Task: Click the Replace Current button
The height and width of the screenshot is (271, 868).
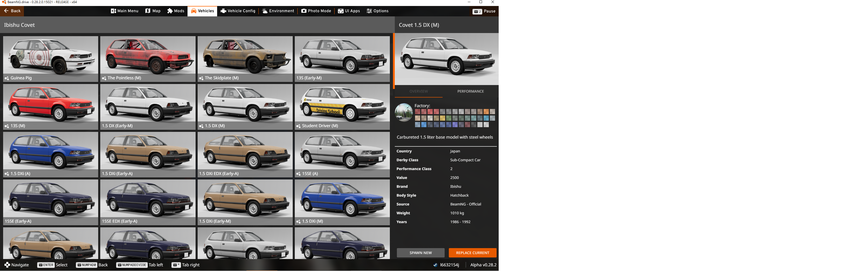Action: coord(472,253)
